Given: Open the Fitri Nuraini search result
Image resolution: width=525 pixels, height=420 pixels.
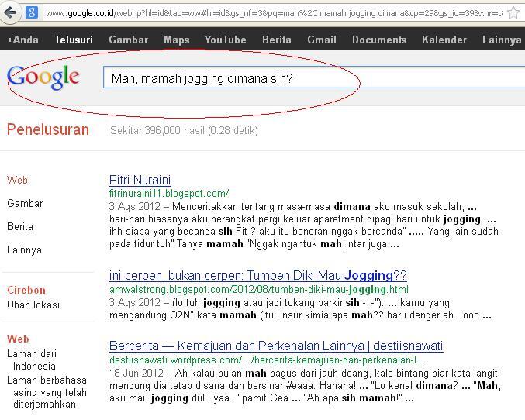Looking at the screenshot, I should (x=140, y=180).
